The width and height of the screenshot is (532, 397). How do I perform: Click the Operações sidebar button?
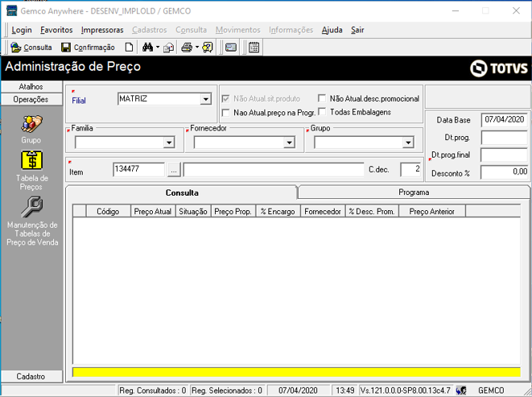(x=31, y=99)
